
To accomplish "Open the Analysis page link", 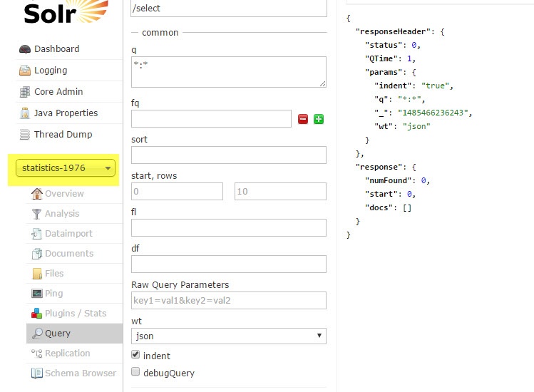I will tap(62, 214).
